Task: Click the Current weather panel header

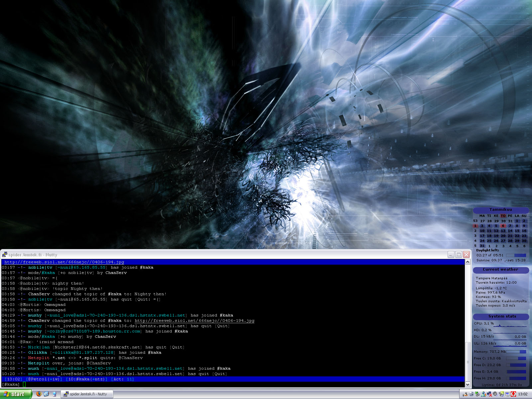Action: coord(501,270)
